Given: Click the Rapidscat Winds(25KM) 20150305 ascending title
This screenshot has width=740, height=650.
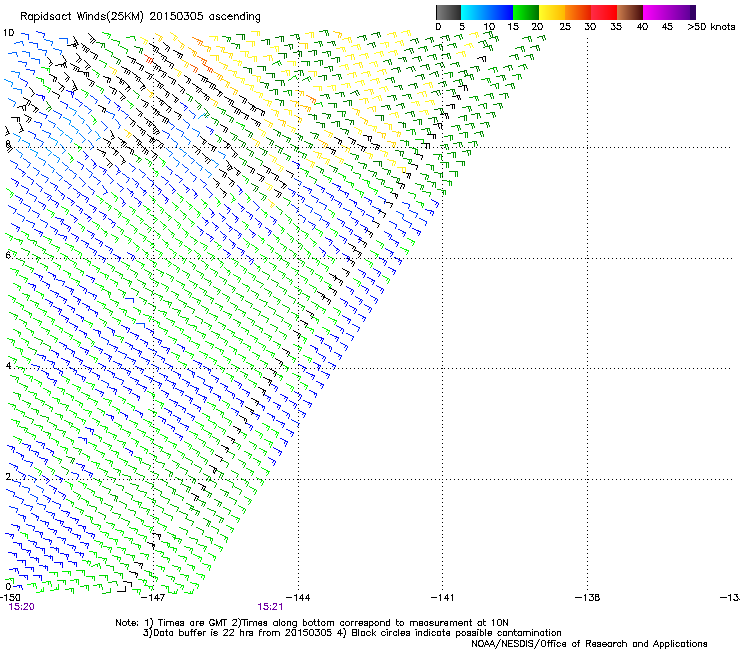Looking at the screenshot, I should [140, 17].
